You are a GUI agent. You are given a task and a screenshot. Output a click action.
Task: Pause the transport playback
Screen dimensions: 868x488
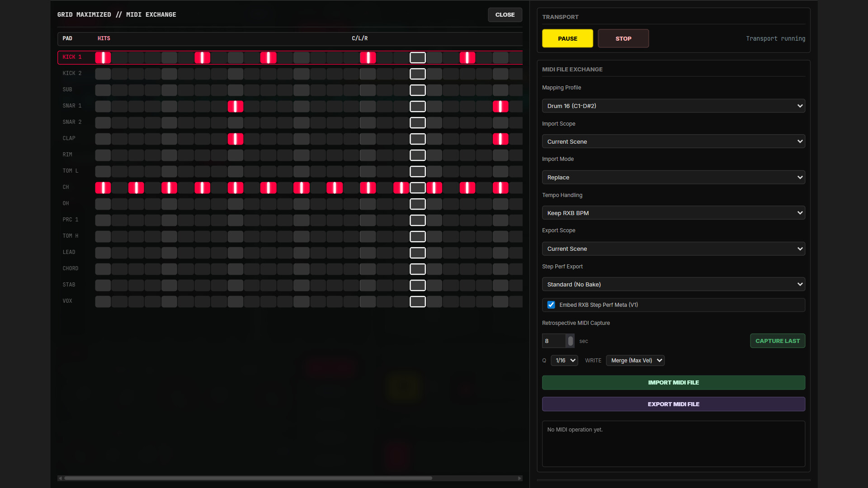pyautogui.click(x=567, y=38)
